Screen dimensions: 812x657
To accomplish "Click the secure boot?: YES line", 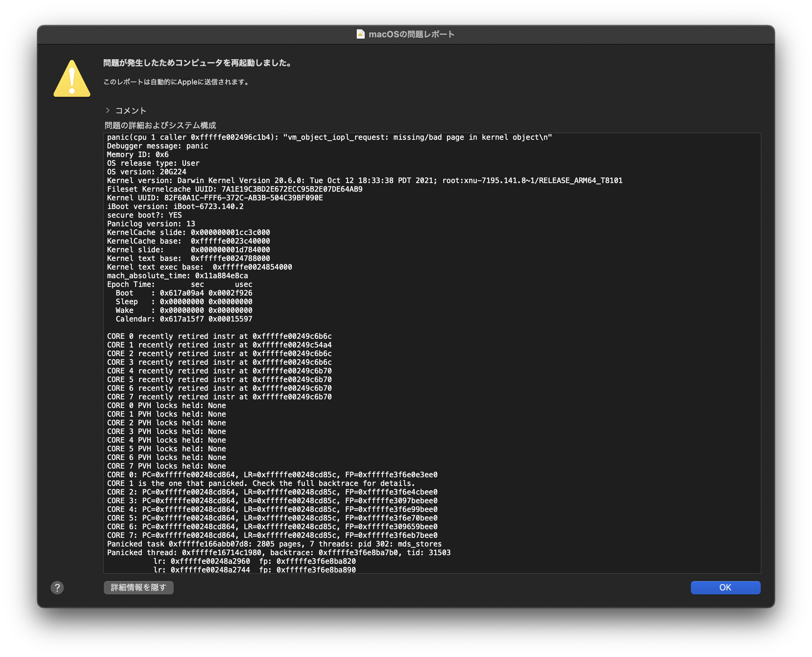I will (x=144, y=215).
